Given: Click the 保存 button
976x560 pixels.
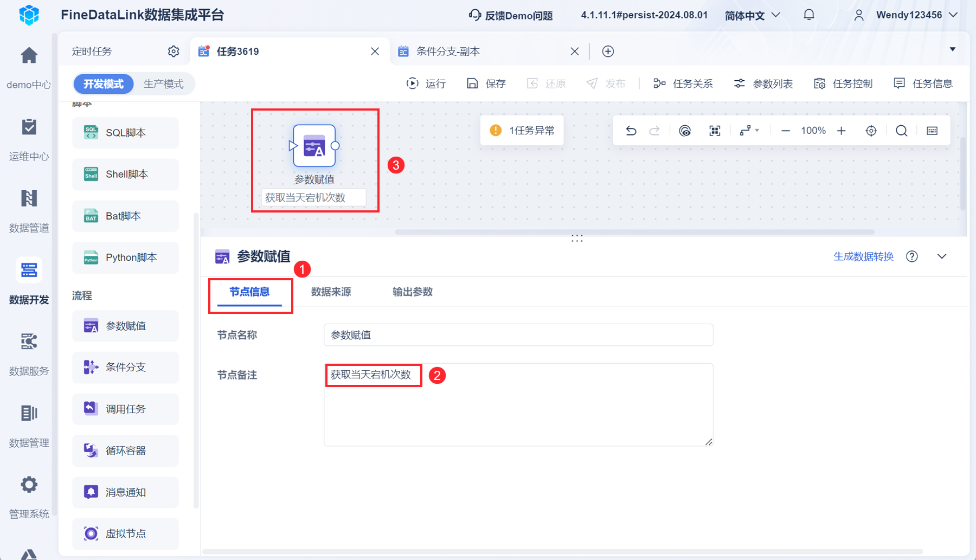Looking at the screenshot, I should point(486,83).
